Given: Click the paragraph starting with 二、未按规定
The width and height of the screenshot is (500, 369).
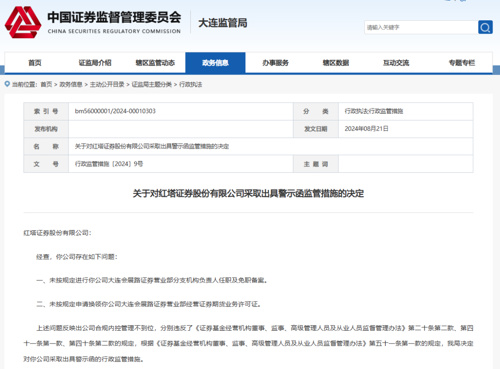Looking at the screenshot, I should point(149,304).
